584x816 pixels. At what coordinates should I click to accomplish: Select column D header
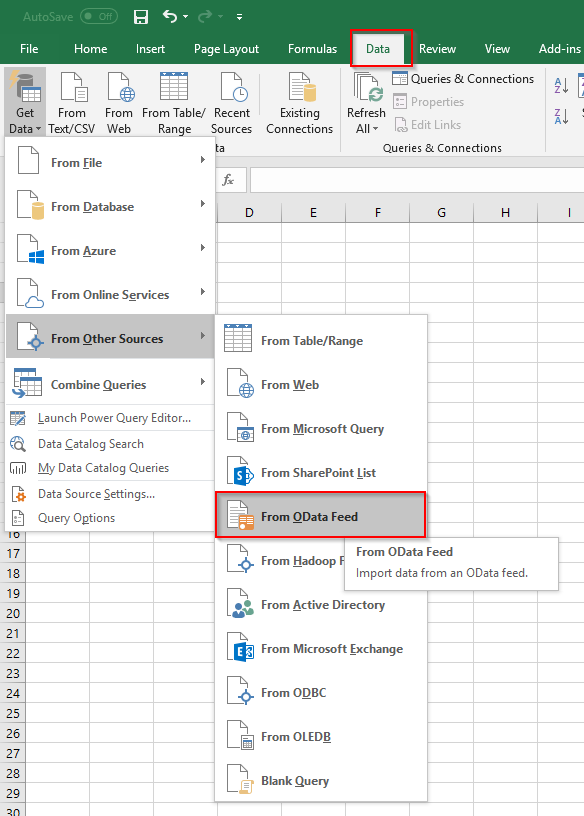(249, 212)
